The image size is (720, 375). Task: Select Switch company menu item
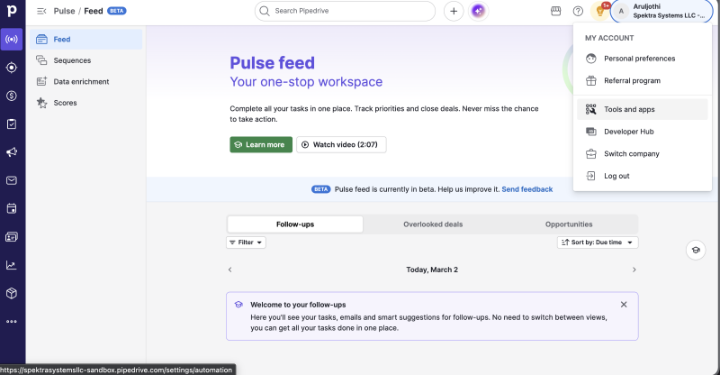pyautogui.click(x=642, y=154)
